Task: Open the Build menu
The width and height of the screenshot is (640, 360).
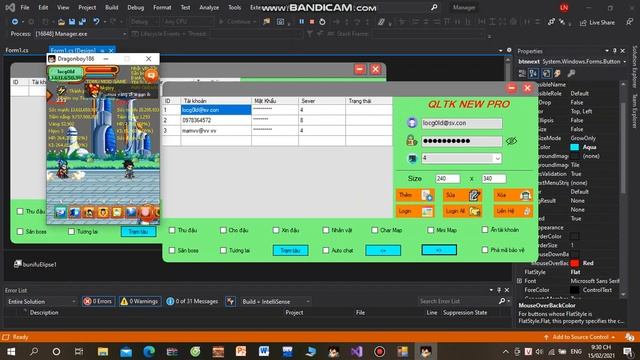Action: click(x=111, y=7)
